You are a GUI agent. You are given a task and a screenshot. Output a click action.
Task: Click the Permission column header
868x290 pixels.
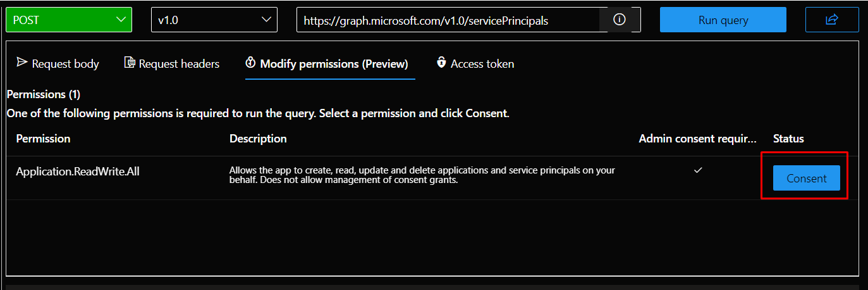point(43,139)
